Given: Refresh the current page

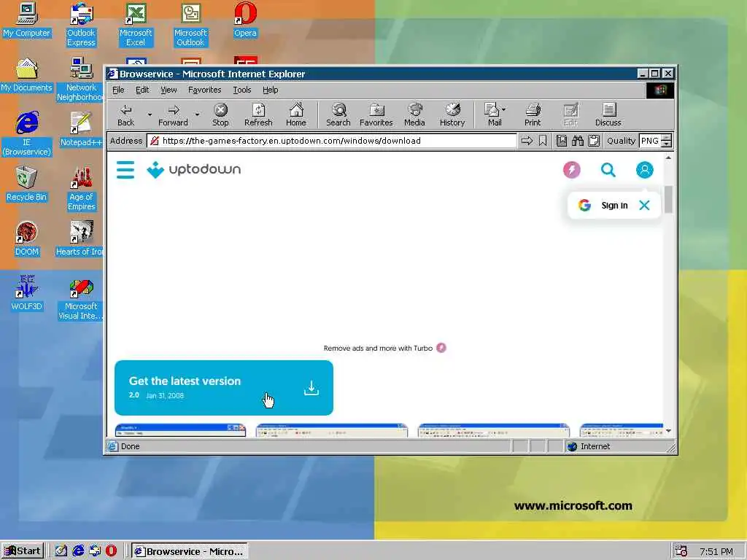Looking at the screenshot, I should (258, 114).
